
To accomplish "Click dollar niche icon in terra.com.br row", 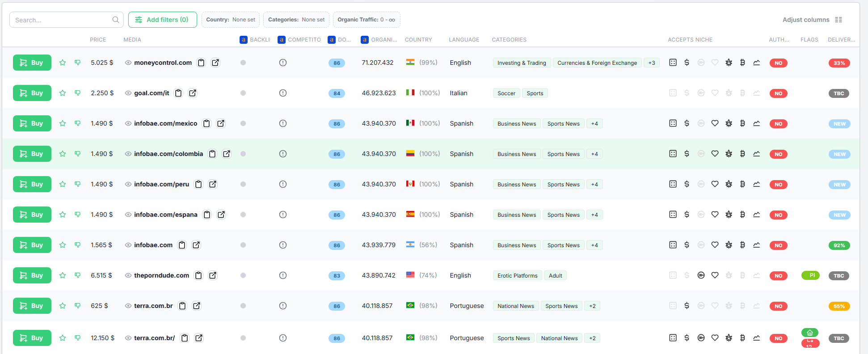I will [x=687, y=306].
